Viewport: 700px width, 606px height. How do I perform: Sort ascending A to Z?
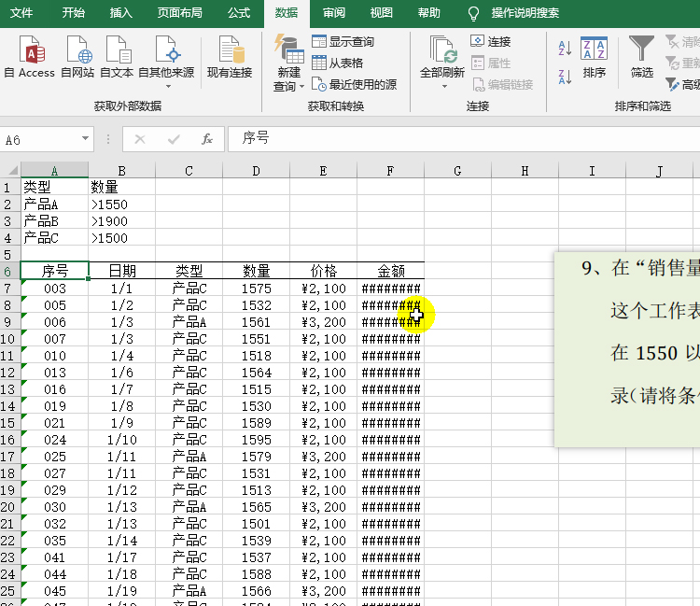(565, 48)
